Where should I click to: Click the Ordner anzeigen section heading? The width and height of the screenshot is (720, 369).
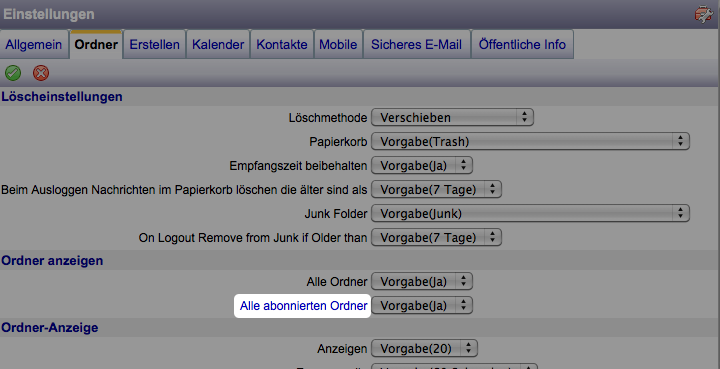(52, 261)
